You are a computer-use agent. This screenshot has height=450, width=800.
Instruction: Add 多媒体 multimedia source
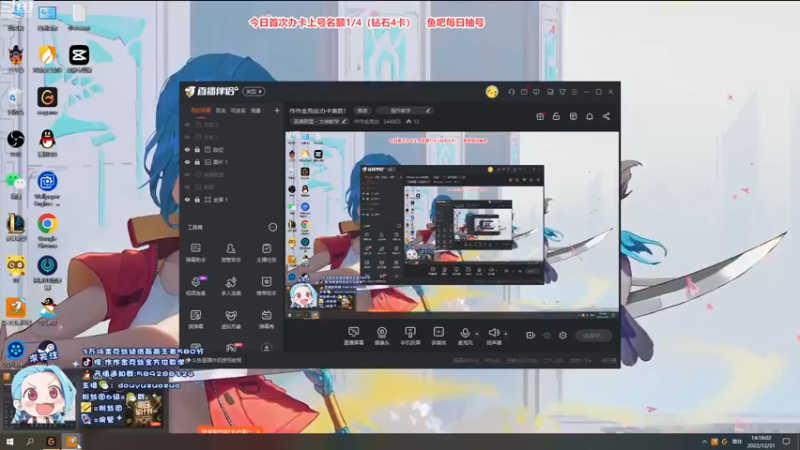pos(438,336)
